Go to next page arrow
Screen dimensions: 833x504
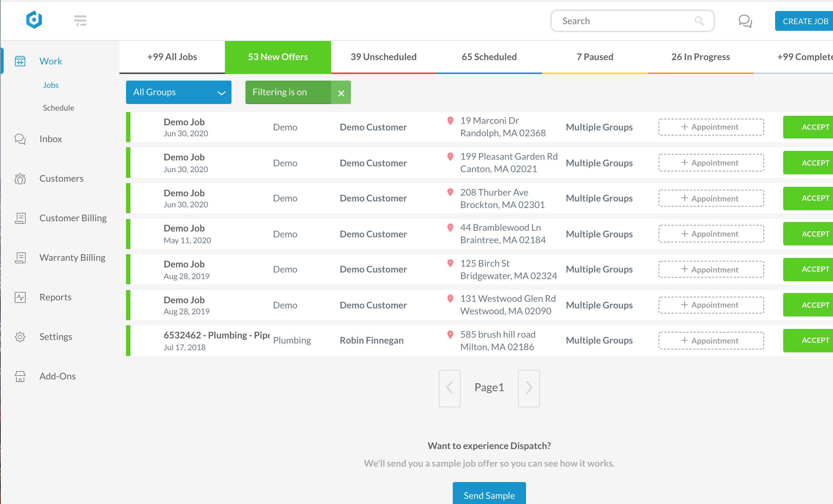point(529,388)
